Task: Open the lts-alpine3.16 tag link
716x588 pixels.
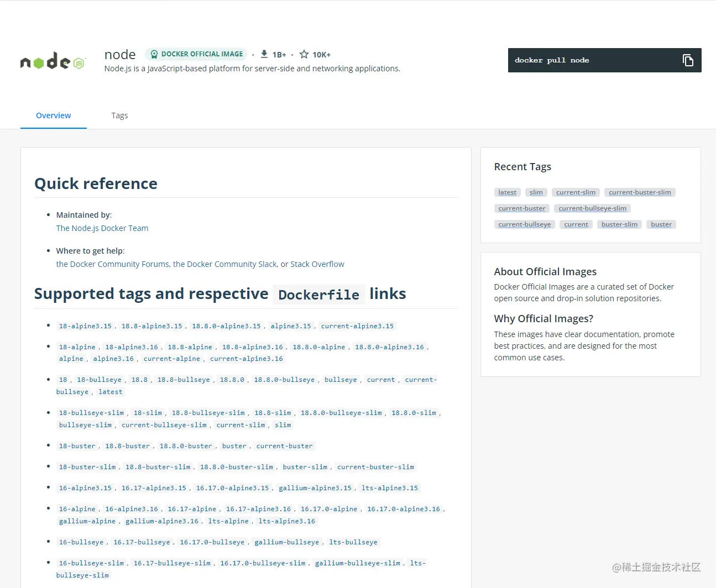Action: (287, 521)
